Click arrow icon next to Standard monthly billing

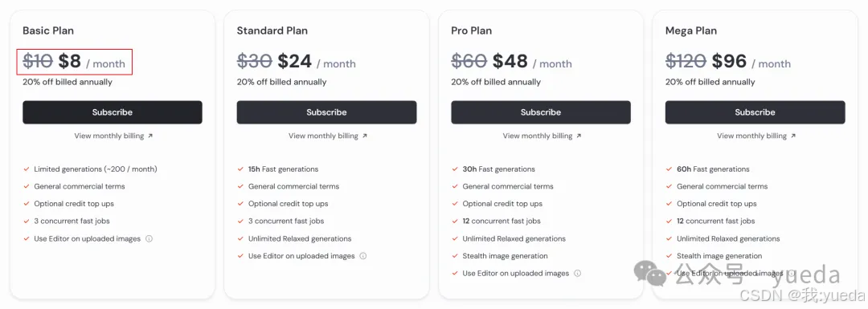click(364, 136)
